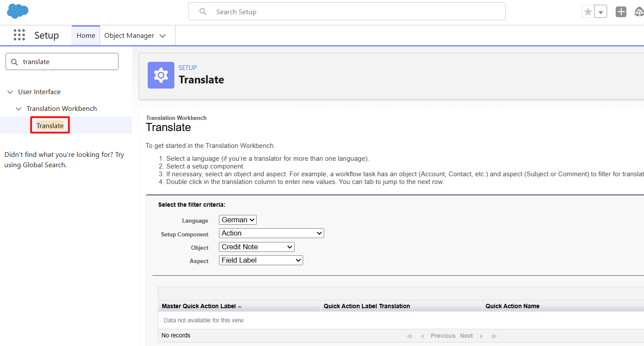Click the small 'Translation Workbench' page label
The height and width of the screenshot is (346, 644).
(176, 118)
